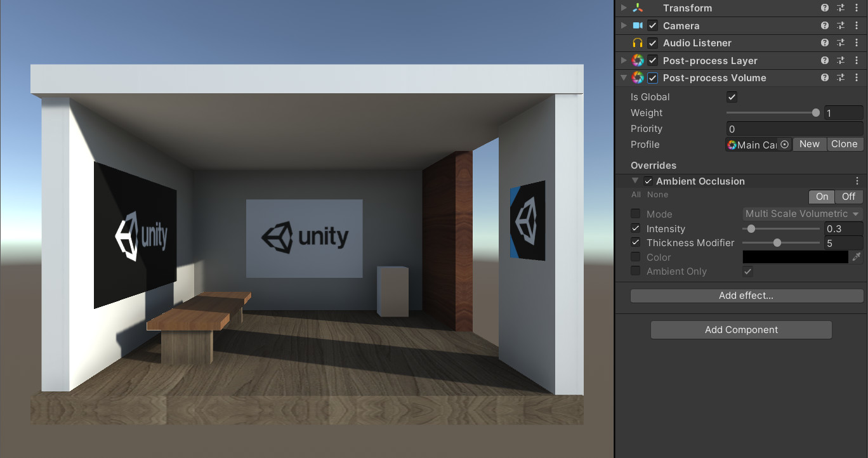This screenshot has height=458, width=868.
Task: Open presets for Post-process Layer
Action: [841, 60]
